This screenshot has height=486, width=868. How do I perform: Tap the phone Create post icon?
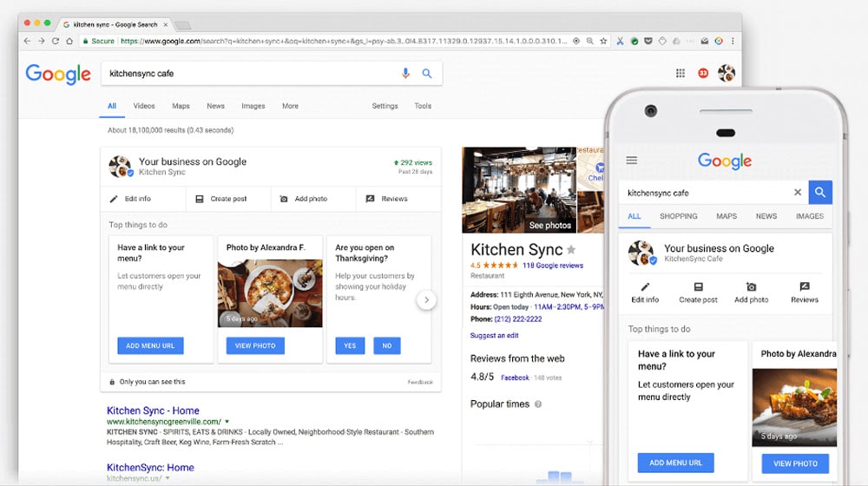699,286
